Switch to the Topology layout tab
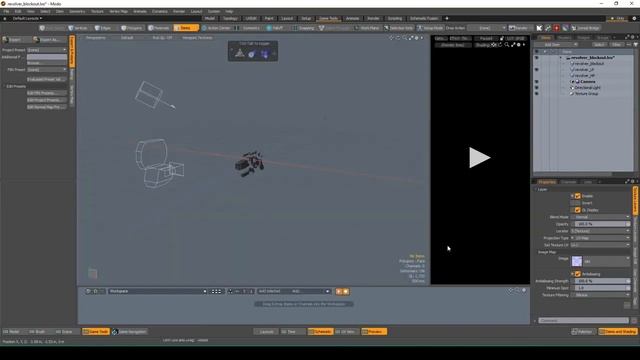 click(230, 18)
